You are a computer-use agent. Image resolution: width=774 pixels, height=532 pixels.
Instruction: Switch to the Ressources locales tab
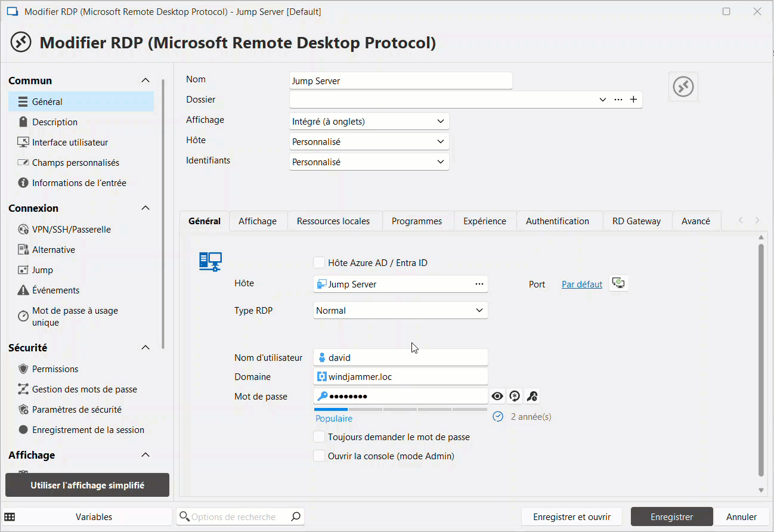tap(333, 221)
